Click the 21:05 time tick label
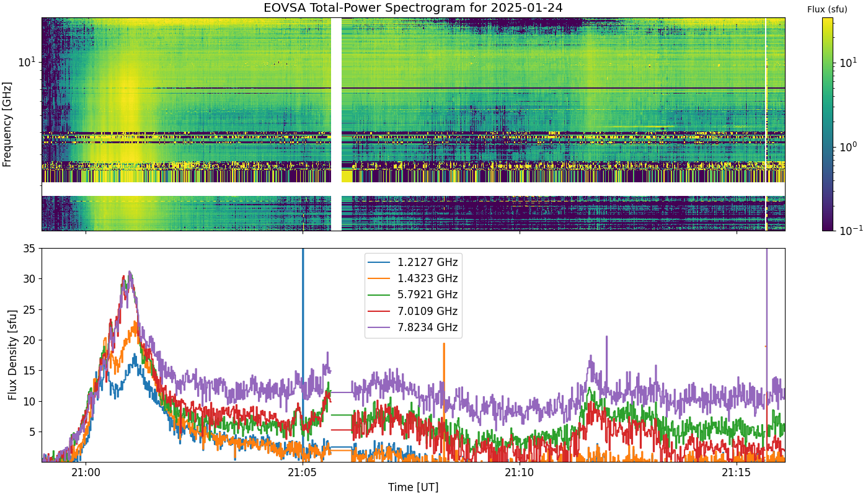This screenshot has height=496, width=868. [x=303, y=473]
